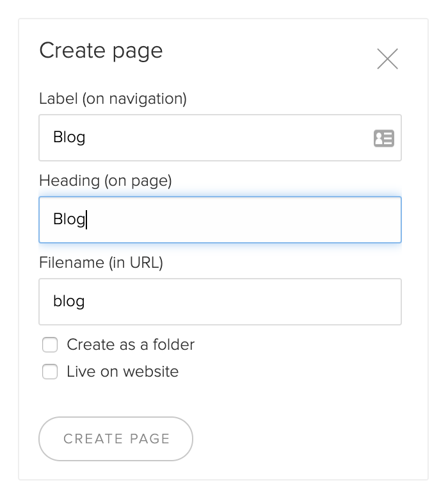448x501 pixels.
Task: Focus the Filename (in URL) input field
Action: [x=220, y=302]
